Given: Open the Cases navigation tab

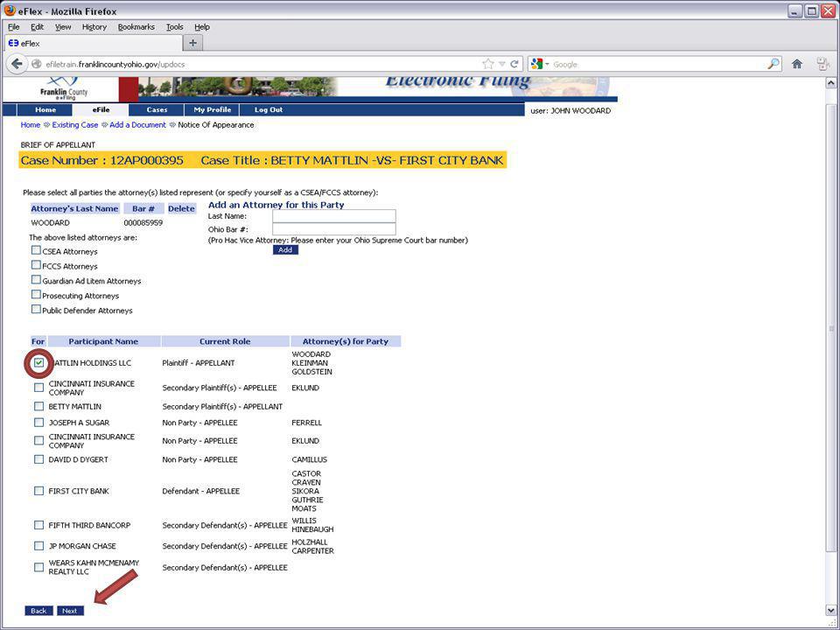Looking at the screenshot, I should pyautogui.click(x=157, y=110).
